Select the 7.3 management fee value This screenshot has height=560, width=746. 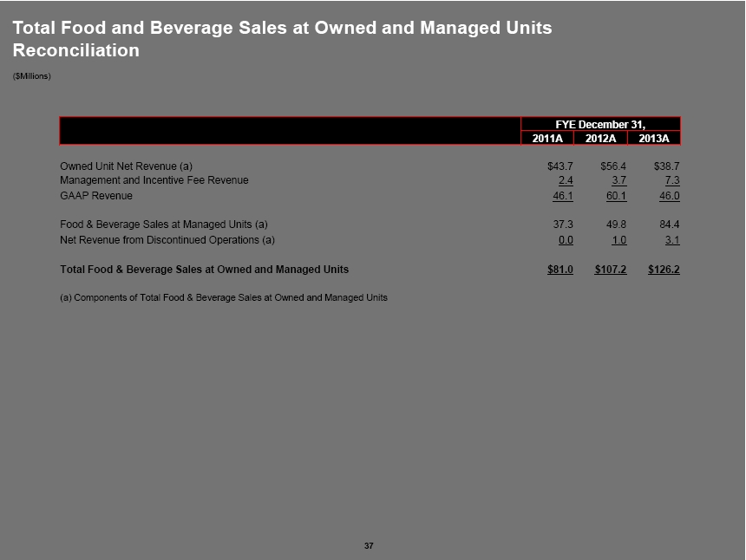[671, 180]
